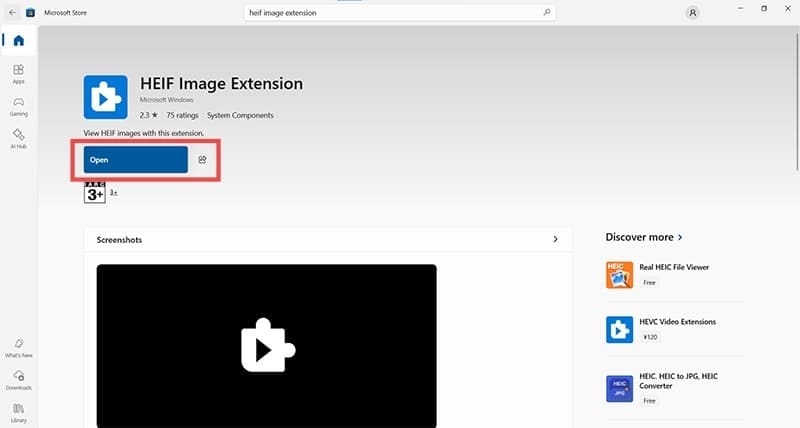
Task: Open Library in sidebar
Action: (x=19, y=411)
